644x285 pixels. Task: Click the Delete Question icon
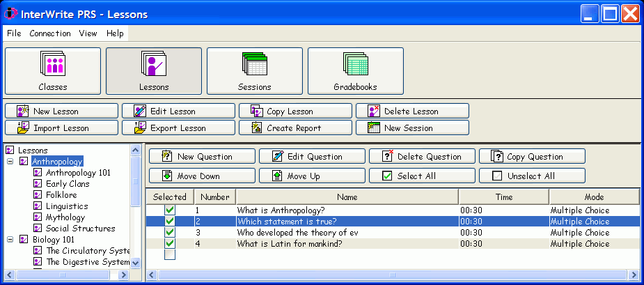point(387,156)
